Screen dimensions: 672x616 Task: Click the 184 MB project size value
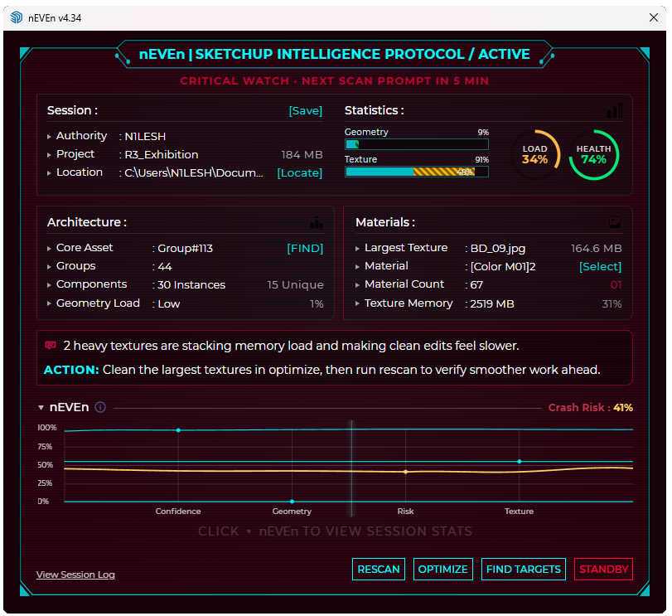click(x=302, y=155)
